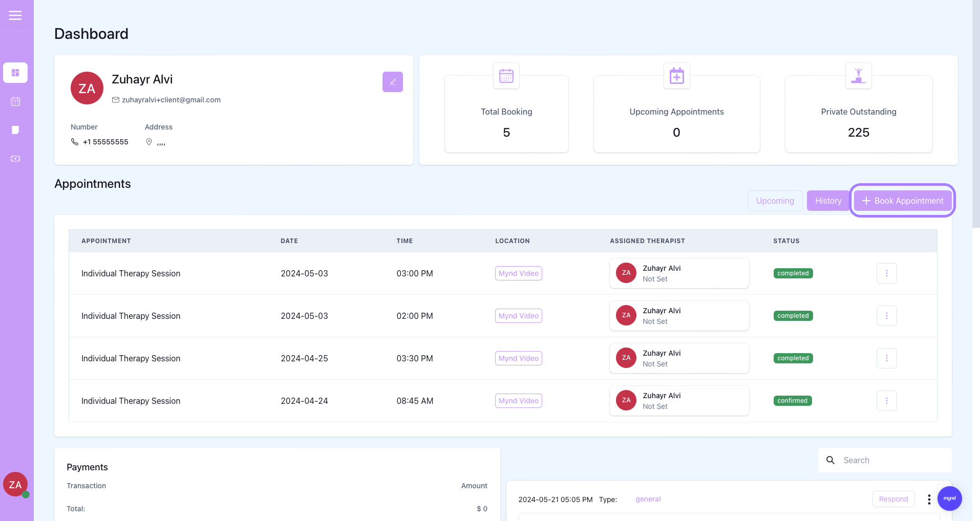Open options menu for the 03:00 PM appointment

[887, 273]
